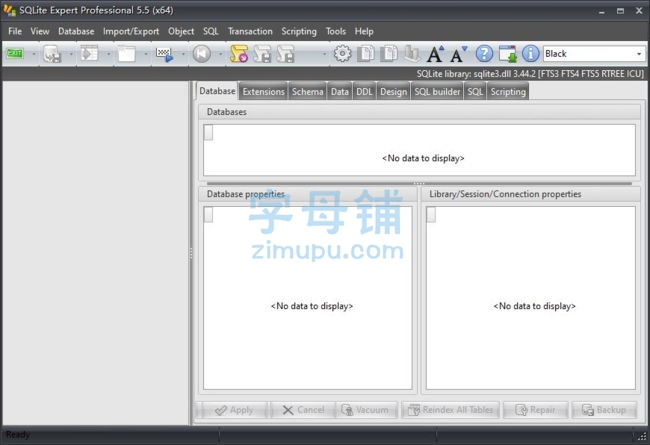Screen dimensions: 650x445
Task: Open the Help menu
Action: click(364, 32)
